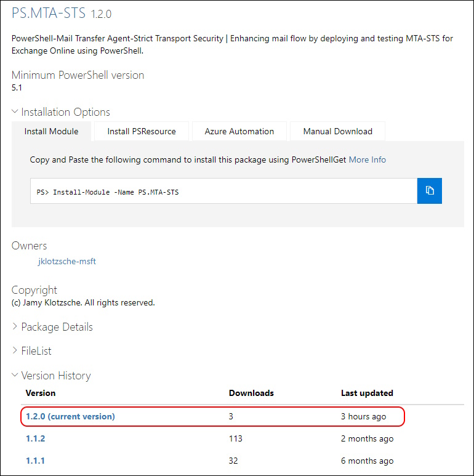The height and width of the screenshot is (476, 474).
Task: Follow the More Info link
Action: pyautogui.click(x=367, y=159)
